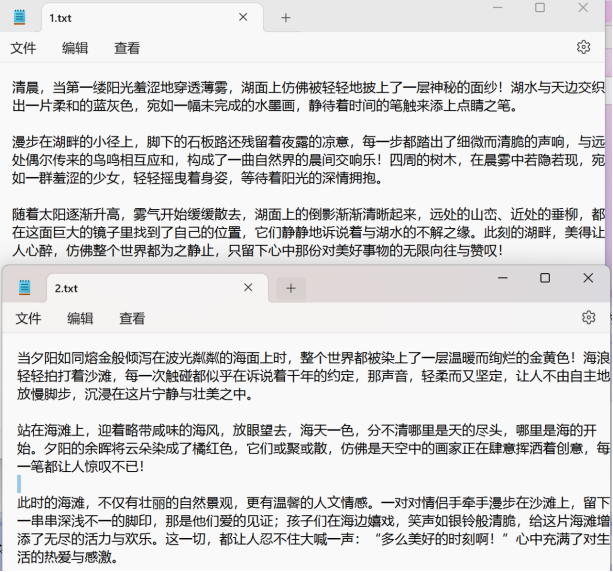
Task: Click the highlighted empty line in 2.txt
Action: 19,484
